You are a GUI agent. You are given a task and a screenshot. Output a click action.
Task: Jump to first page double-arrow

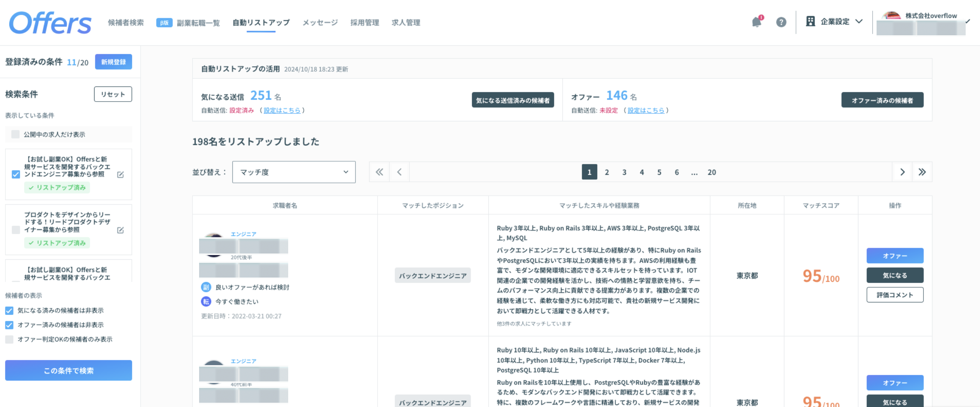coord(379,172)
